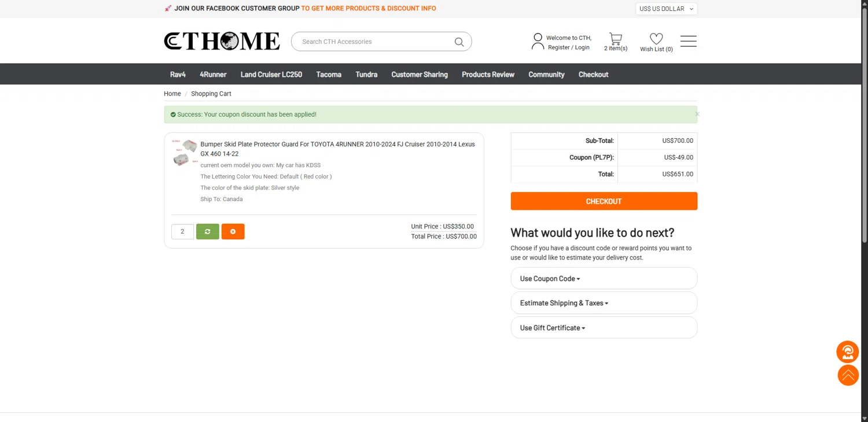This screenshot has width=868, height=422.
Task: Click the 'What would you like to do next?' heading
Action: coord(593,232)
